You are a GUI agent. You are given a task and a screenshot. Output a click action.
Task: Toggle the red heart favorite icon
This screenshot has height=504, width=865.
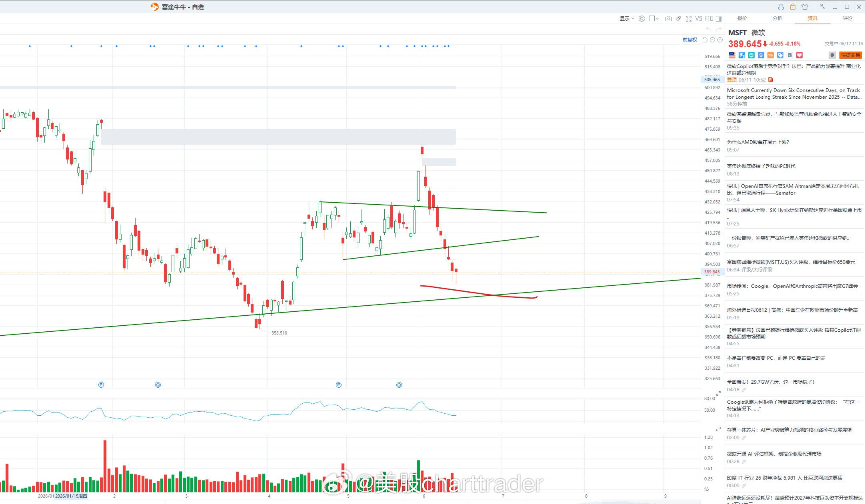point(799,55)
